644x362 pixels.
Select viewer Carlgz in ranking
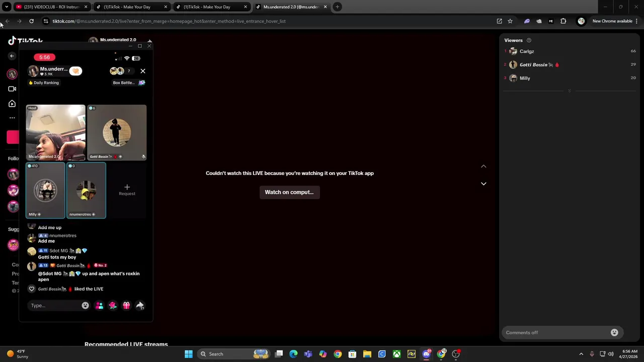pyautogui.click(x=570, y=51)
